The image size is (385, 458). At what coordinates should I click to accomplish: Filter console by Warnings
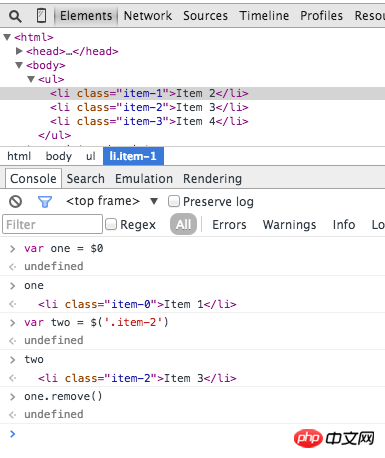coord(289,225)
